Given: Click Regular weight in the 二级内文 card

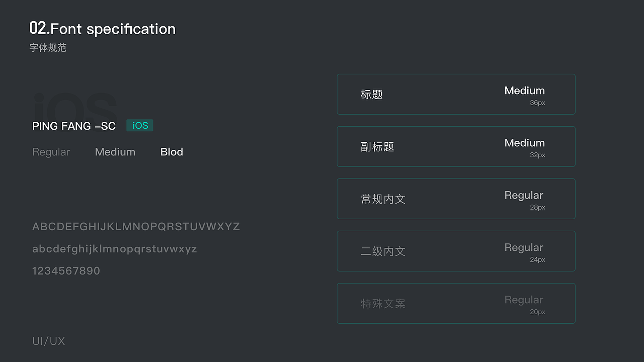Looking at the screenshot, I should (x=524, y=248).
